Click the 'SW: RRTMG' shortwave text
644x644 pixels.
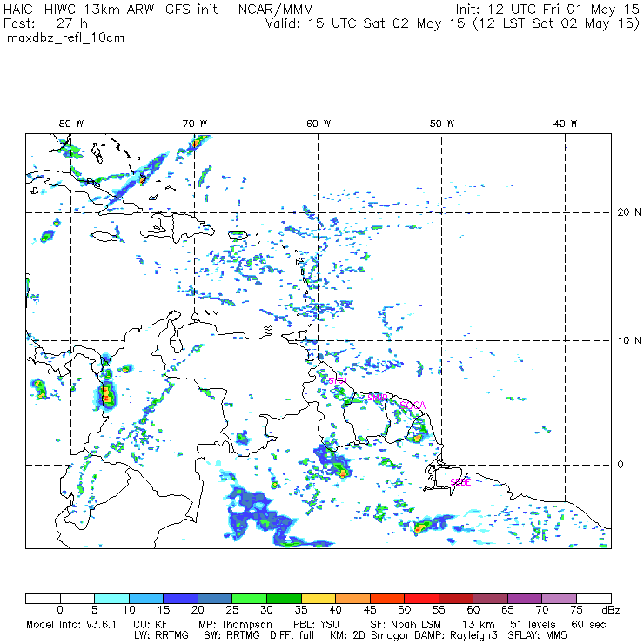coord(232,635)
